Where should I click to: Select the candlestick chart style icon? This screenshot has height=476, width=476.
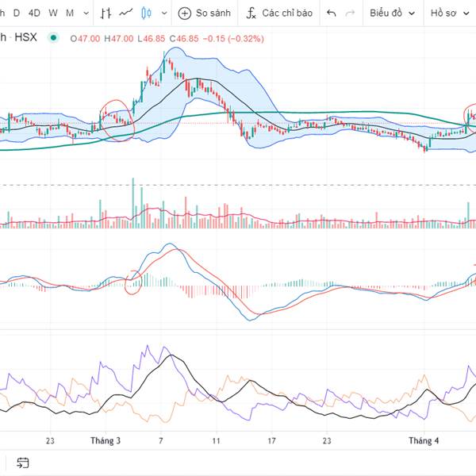146,13
